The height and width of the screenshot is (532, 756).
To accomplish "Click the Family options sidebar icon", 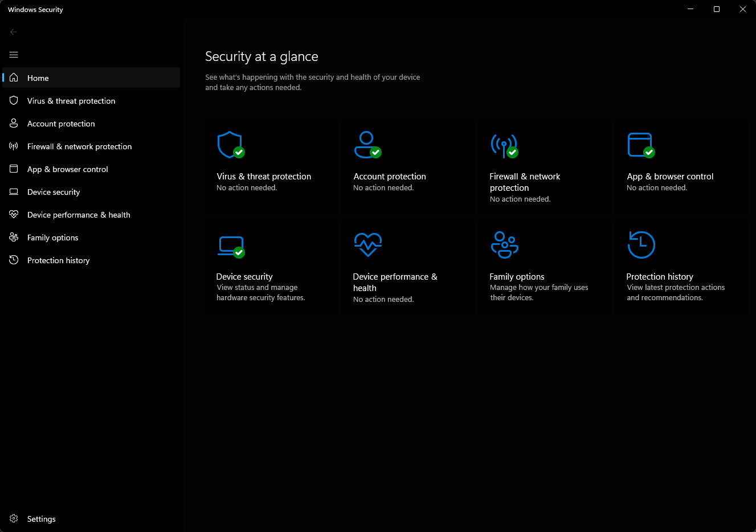I will (13, 237).
